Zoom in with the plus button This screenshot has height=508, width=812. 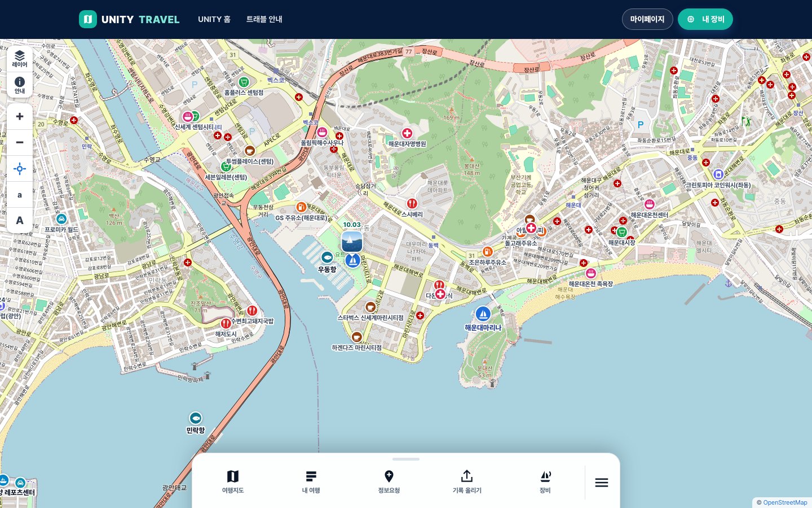coord(20,116)
